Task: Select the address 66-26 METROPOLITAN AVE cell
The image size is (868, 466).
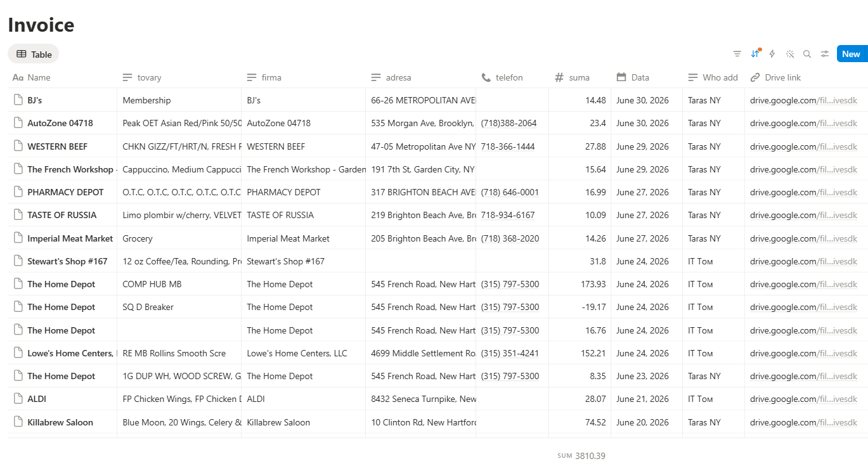Action: (x=420, y=100)
